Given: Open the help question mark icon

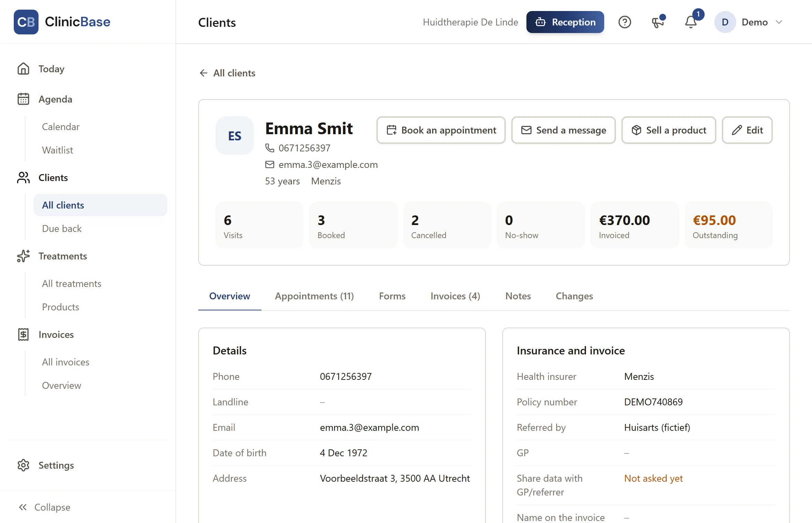Looking at the screenshot, I should point(624,22).
